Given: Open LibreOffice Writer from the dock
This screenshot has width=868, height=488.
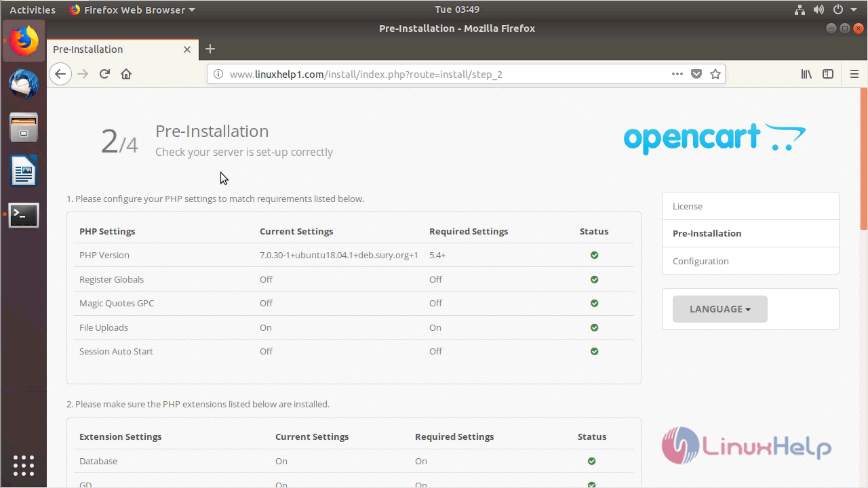Looking at the screenshot, I should click(24, 171).
